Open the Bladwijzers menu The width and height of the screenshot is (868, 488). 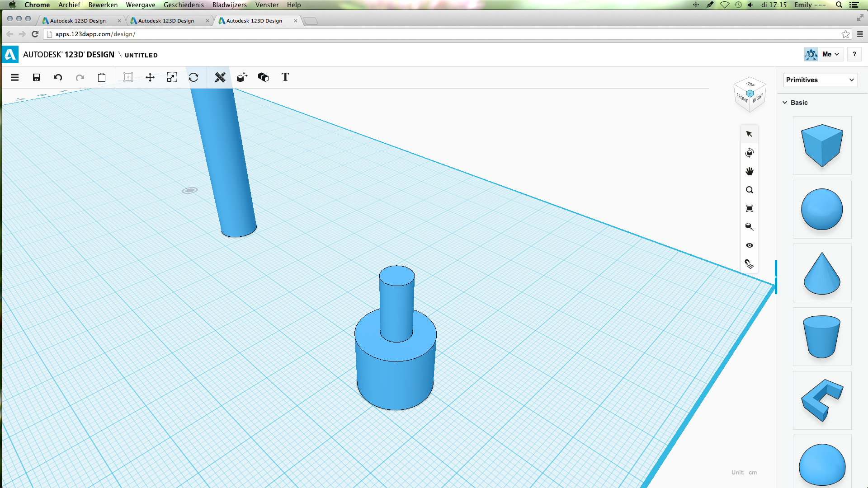pyautogui.click(x=229, y=5)
